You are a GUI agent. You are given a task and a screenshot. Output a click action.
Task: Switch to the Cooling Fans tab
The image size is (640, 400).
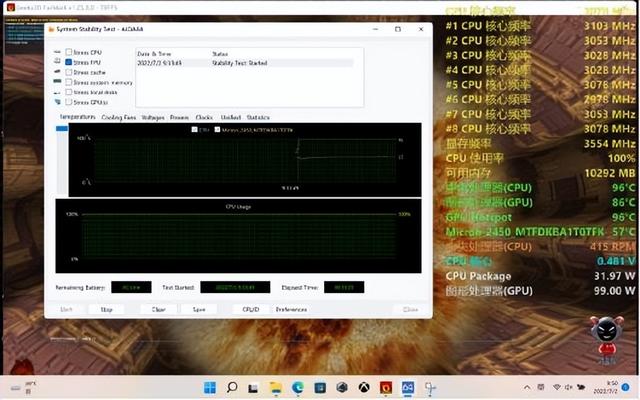pos(118,118)
